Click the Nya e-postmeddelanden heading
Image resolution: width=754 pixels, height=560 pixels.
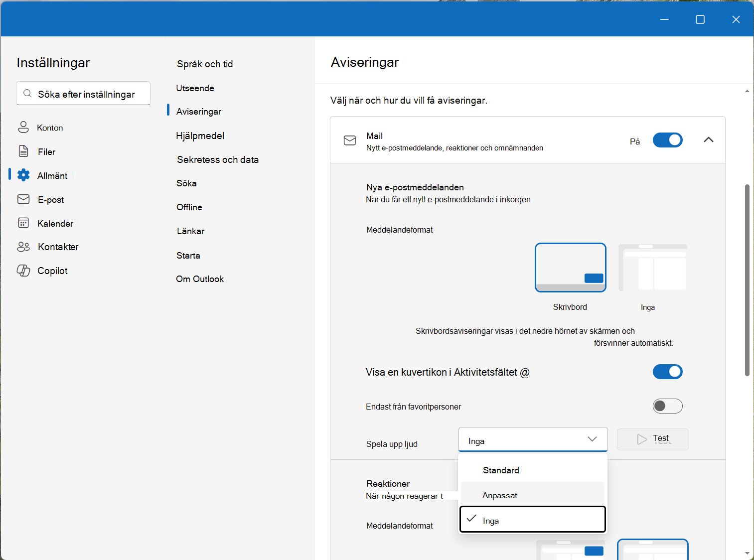tap(415, 187)
